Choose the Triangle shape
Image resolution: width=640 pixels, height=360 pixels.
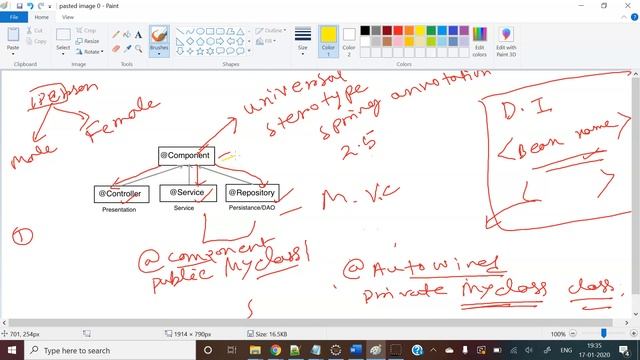point(240,31)
